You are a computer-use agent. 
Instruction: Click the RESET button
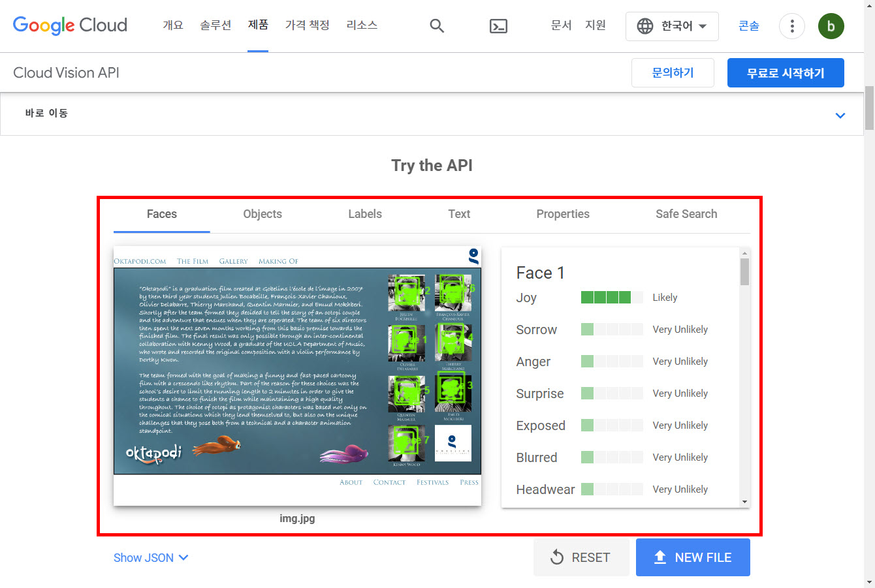[x=581, y=557]
